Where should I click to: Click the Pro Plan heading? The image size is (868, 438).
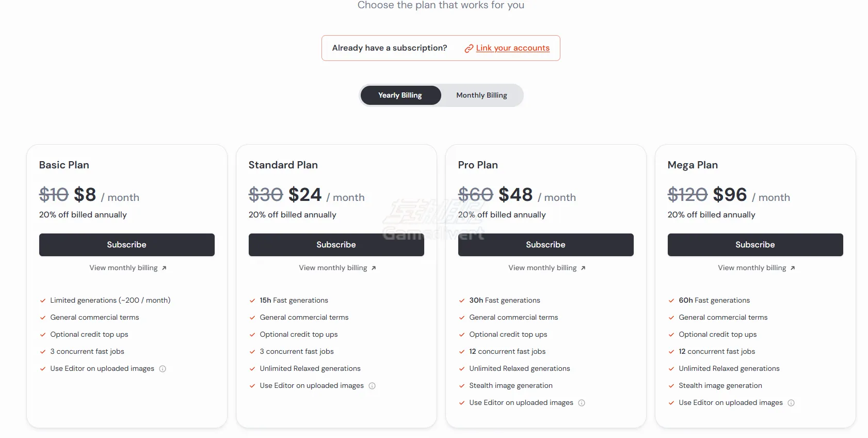[x=478, y=165]
